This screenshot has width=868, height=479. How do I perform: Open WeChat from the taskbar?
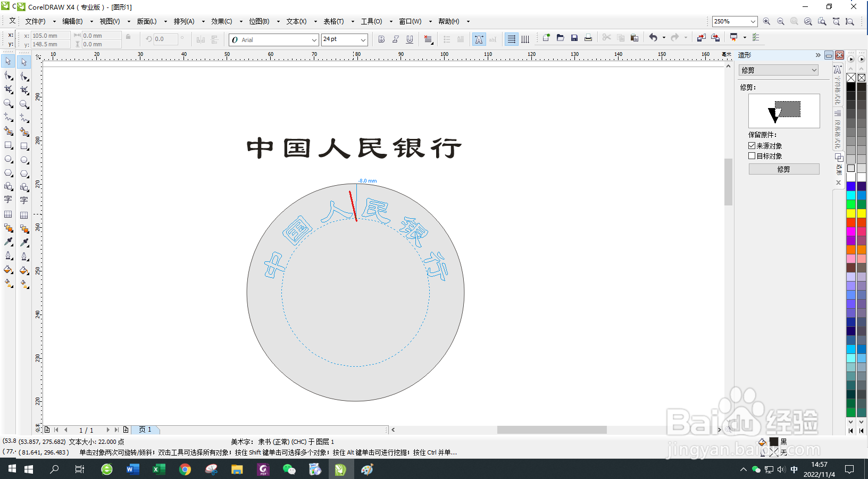(x=289, y=469)
